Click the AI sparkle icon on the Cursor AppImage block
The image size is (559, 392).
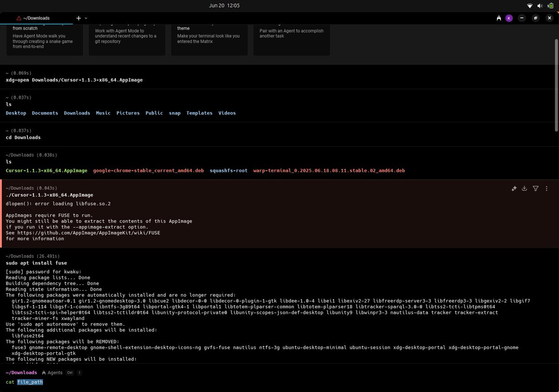[514, 189]
